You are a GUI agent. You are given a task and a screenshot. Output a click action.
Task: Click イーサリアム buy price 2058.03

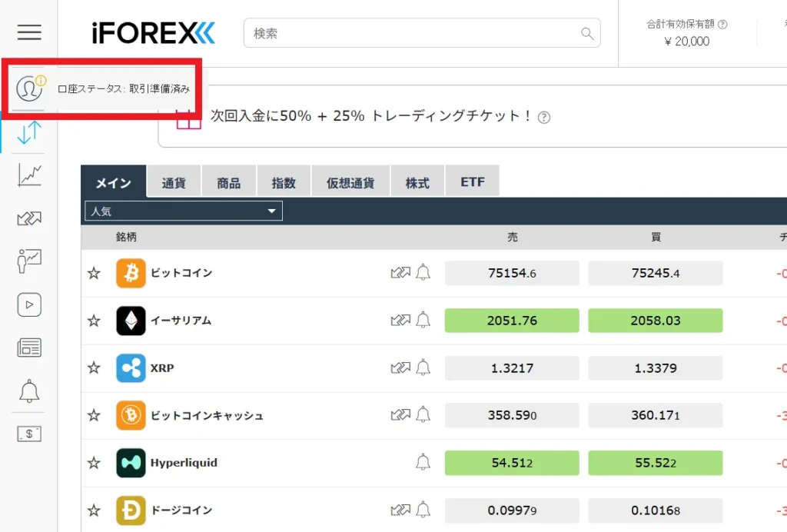click(656, 321)
